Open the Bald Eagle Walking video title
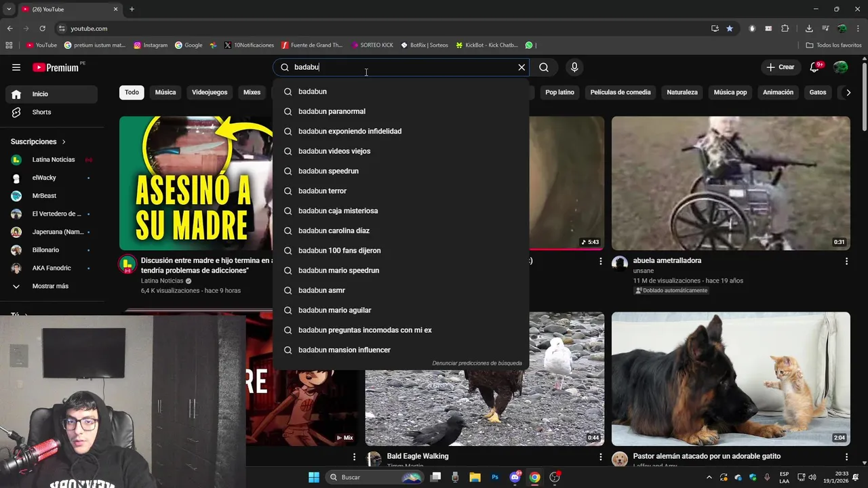 point(418,456)
